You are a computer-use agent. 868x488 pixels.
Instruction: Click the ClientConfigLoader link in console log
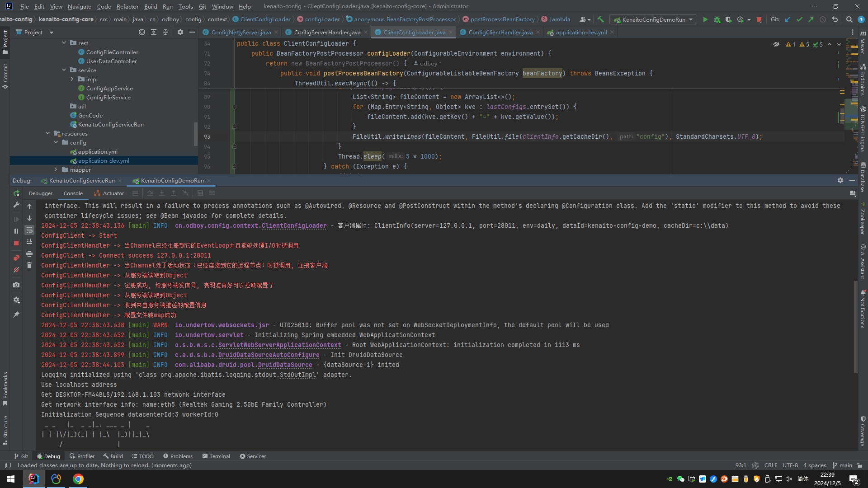pyautogui.click(x=294, y=226)
